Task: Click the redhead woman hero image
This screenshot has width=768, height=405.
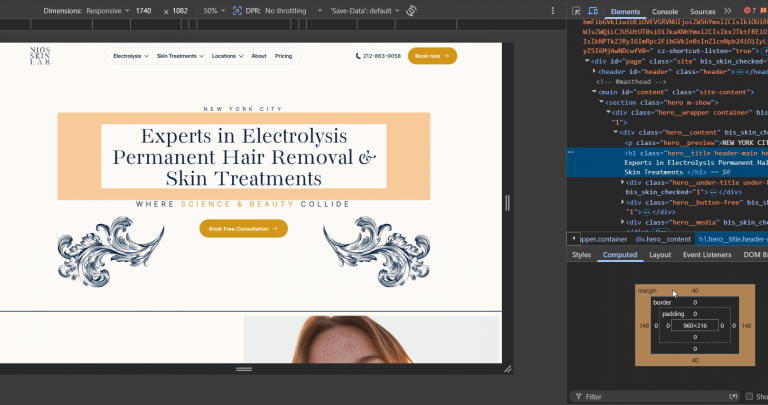Action: point(373,339)
